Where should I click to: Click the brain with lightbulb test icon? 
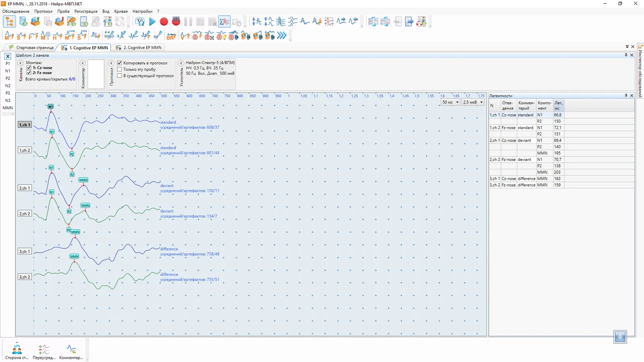pyautogui.click(x=221, y=36)
